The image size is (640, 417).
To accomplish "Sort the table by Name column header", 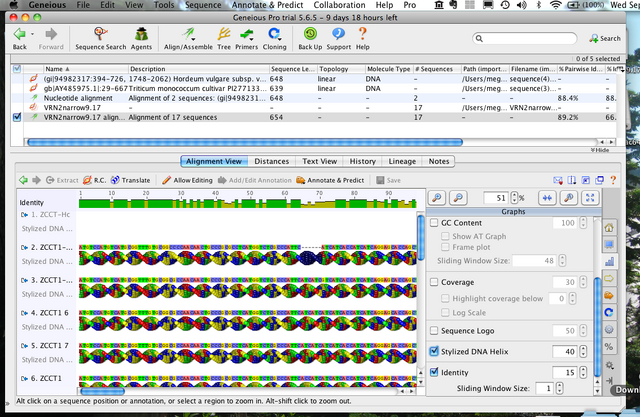I will tap(86, 69).
